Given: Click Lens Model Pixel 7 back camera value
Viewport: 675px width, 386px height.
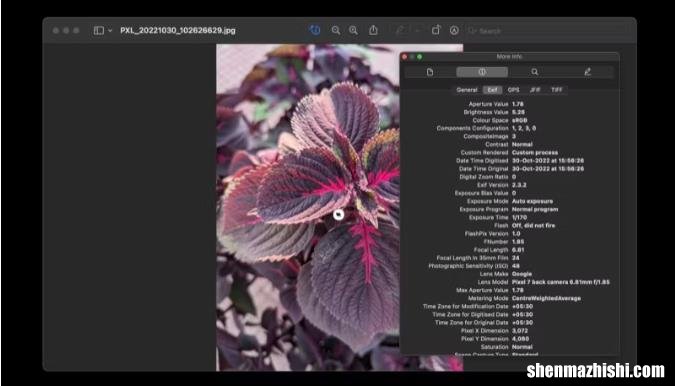Looking at the screenshot, I should tap(560, 282).
